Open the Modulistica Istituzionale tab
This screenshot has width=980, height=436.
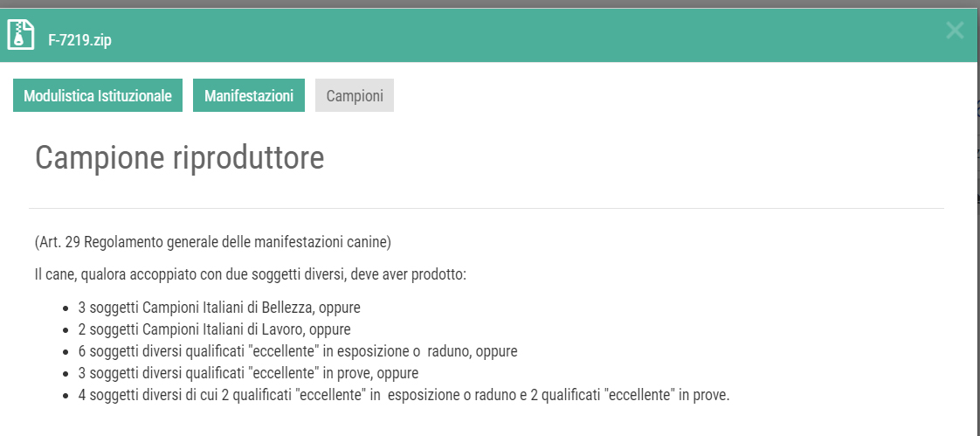click(x=98, y=96)
